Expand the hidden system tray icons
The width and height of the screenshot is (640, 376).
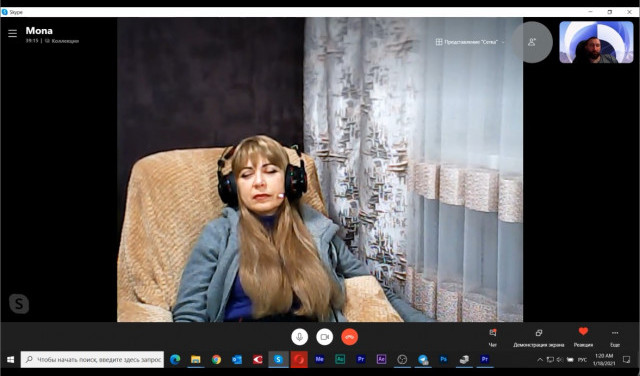pos(540,360)
